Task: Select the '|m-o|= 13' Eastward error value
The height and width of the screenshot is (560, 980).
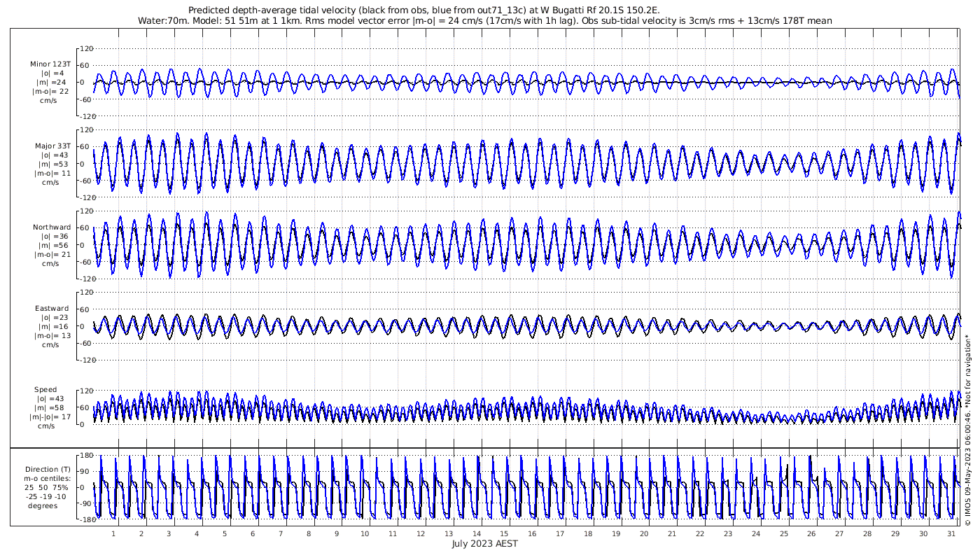Action: [x=52, y=336]
